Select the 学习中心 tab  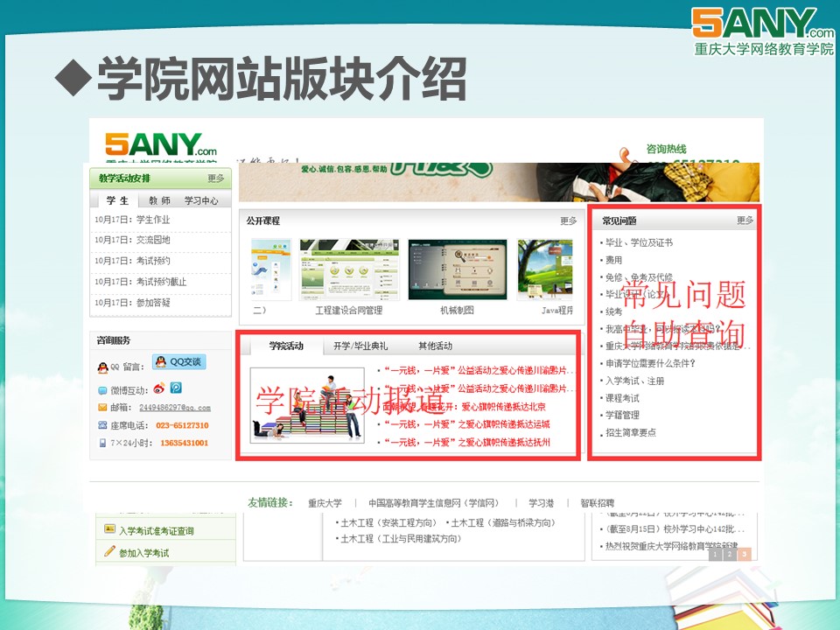201,200
